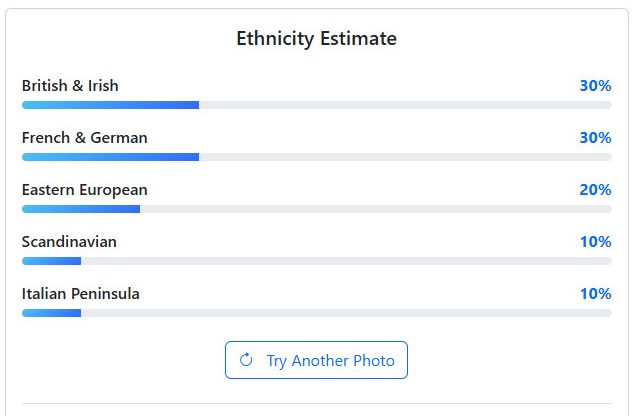
Task: Click the Ethnicity Estimate heading
Action: coord(316,39)
